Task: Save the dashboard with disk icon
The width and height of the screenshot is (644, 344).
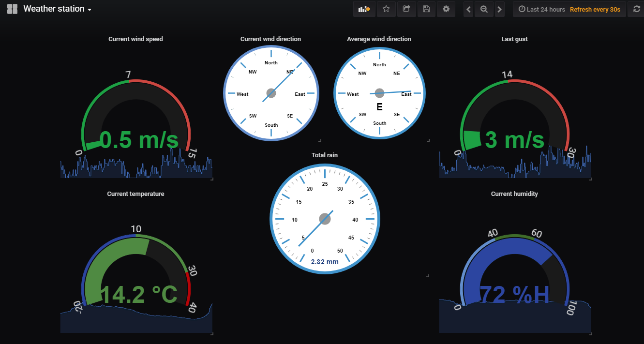Action: click(426, 9)
